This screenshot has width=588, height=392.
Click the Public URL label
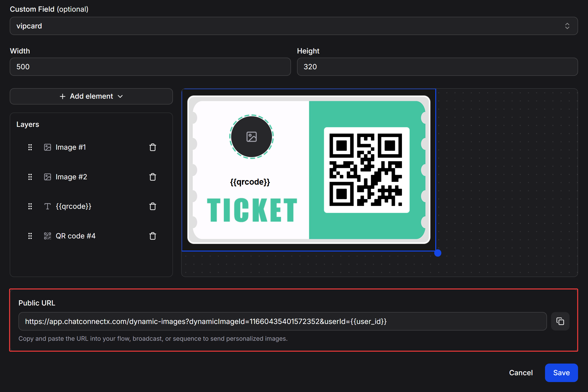coord(37,303)
